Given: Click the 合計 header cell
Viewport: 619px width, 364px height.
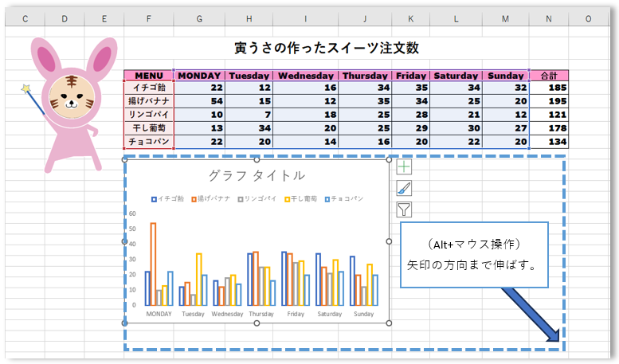Looking at the screenshot, I should [549, 76].
